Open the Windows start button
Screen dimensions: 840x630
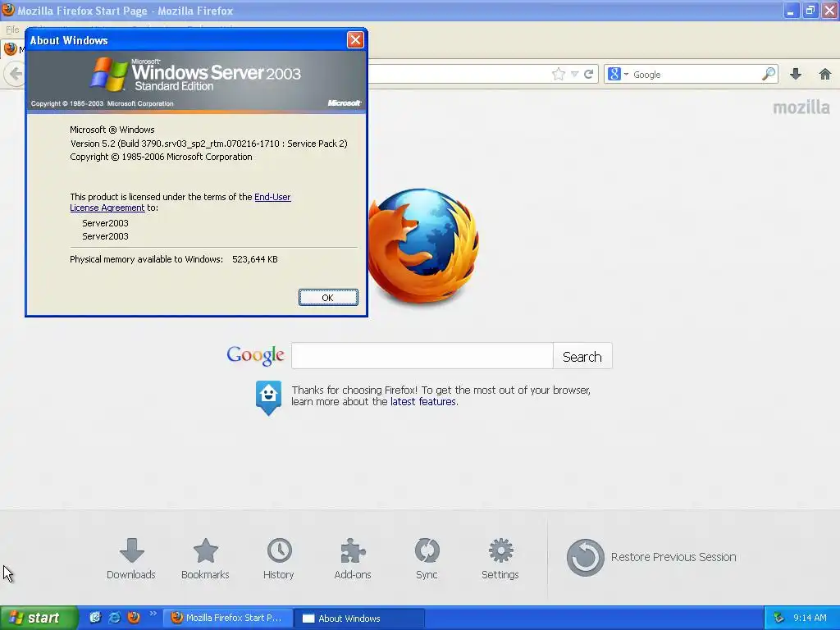pyautogui.click(x=39, y=618)
